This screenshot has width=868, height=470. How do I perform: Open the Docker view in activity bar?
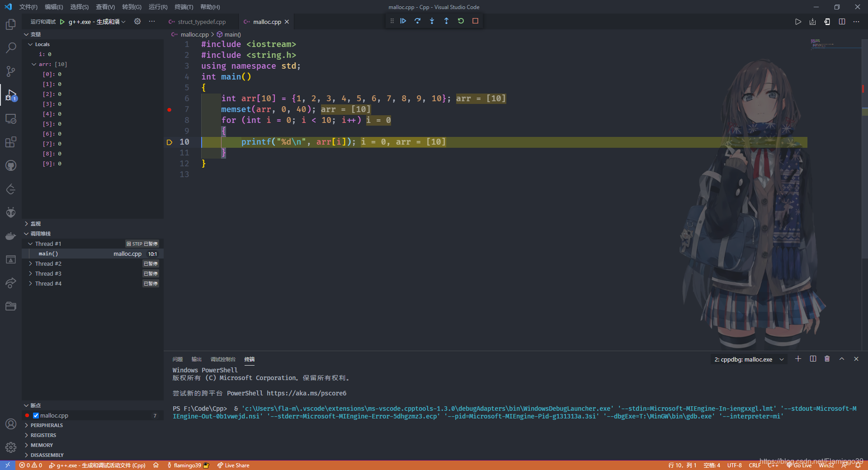pyautogui.click(x=11, y=236)
